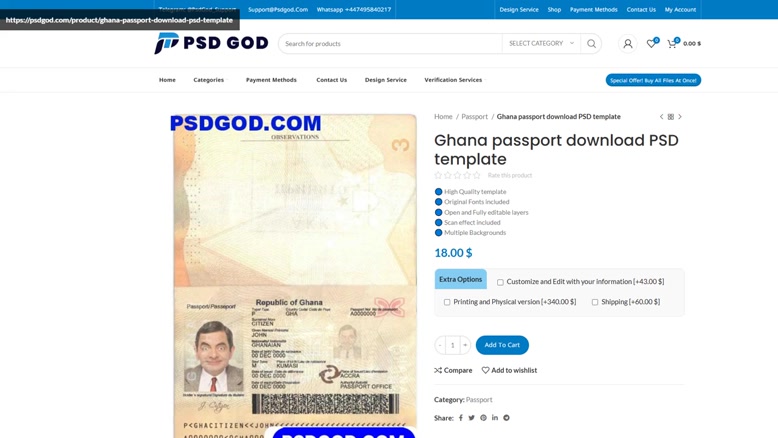
Task: Open the wishlist heart icon in header
Action: pos(651,43)
